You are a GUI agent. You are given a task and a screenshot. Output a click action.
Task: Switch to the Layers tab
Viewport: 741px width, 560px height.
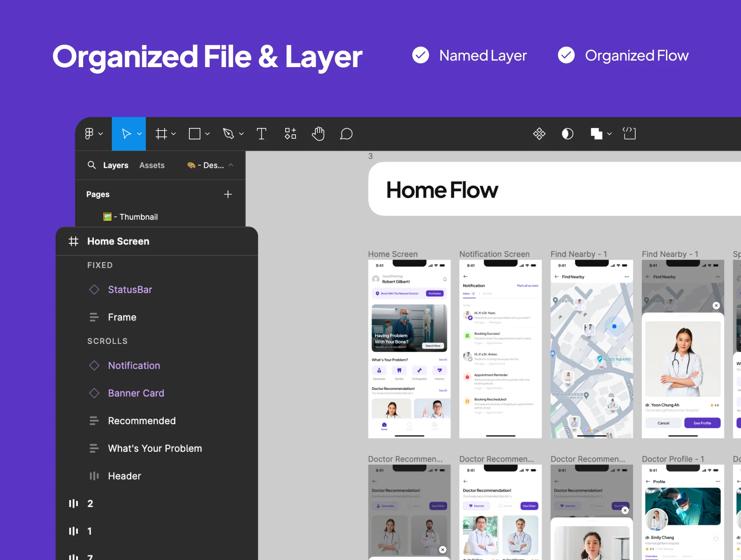pyautogui.click(x=116, y=165)
